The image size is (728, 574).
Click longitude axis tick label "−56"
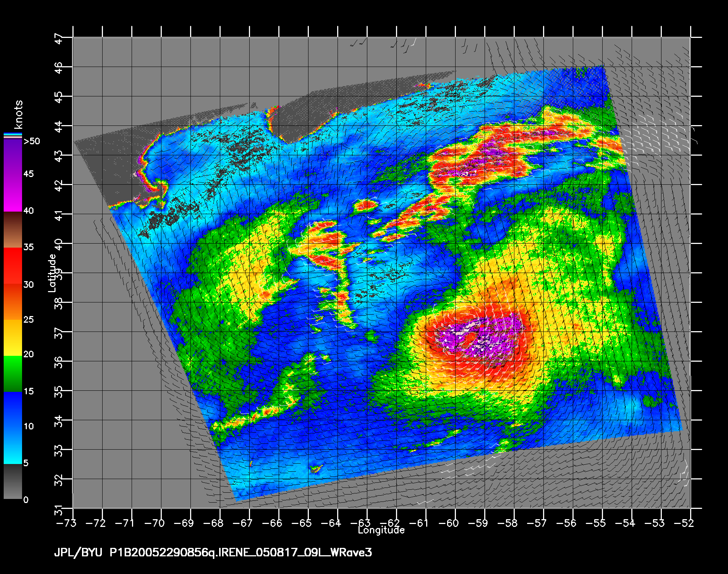(566, 523)
